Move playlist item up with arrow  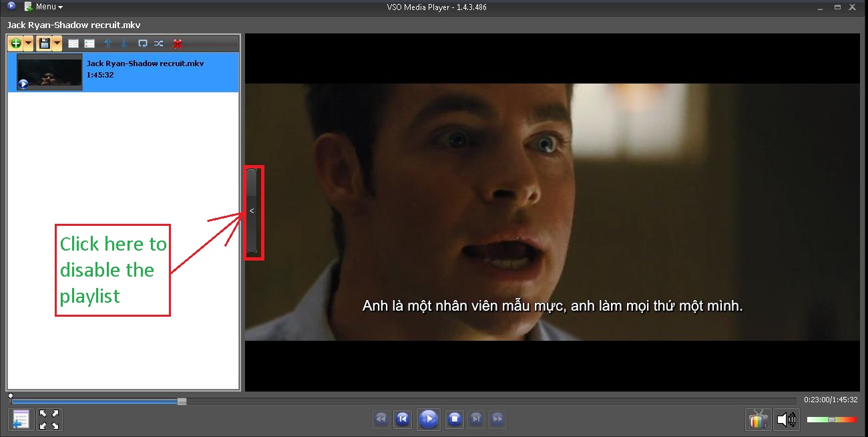click(x=107, y=43)
